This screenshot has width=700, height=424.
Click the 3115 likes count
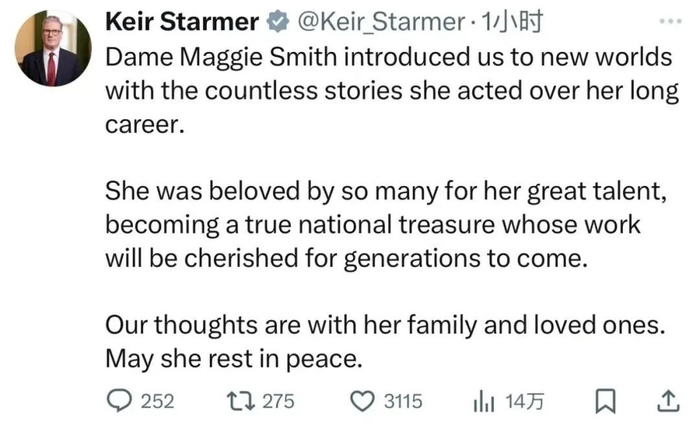tap(403, 401)
